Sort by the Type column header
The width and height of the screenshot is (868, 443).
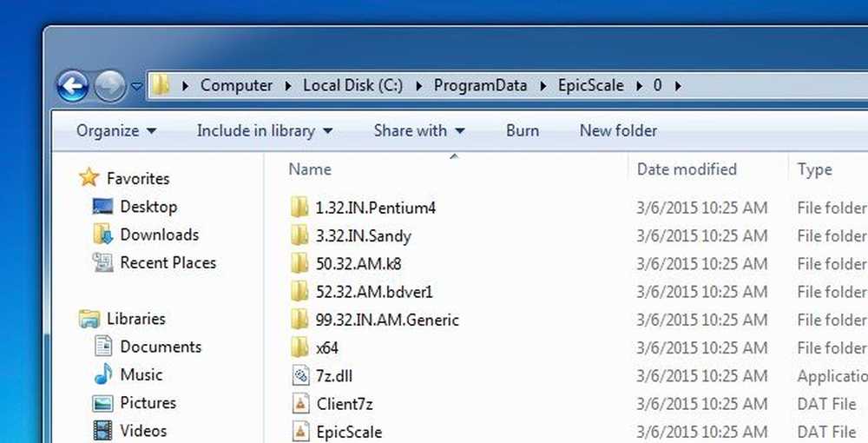tap(814, 169)
